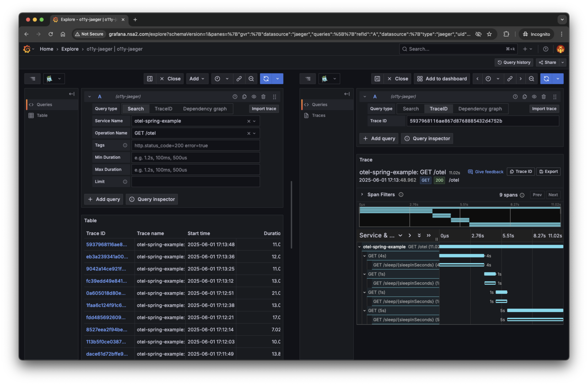Delete query A in the left pane
This screenshot has height=385, width=588.
(x=263, y=96)
